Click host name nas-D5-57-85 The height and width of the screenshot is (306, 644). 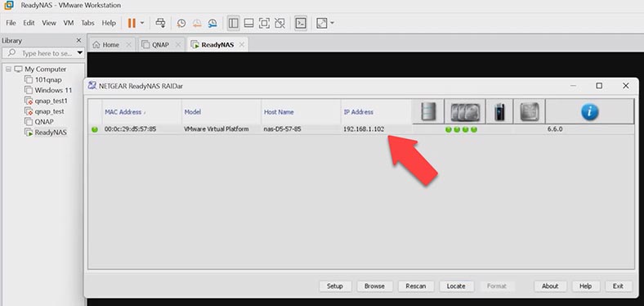coord(282,129)
